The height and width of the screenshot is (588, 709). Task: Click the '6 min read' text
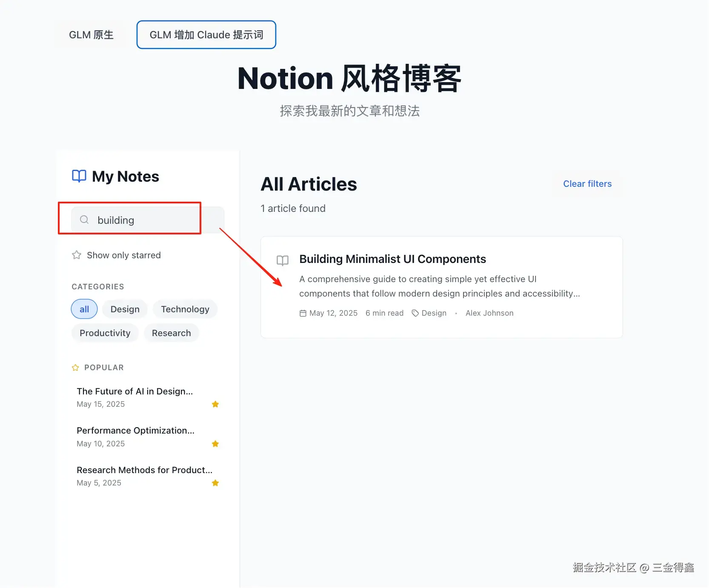click(x=384, y=313)
